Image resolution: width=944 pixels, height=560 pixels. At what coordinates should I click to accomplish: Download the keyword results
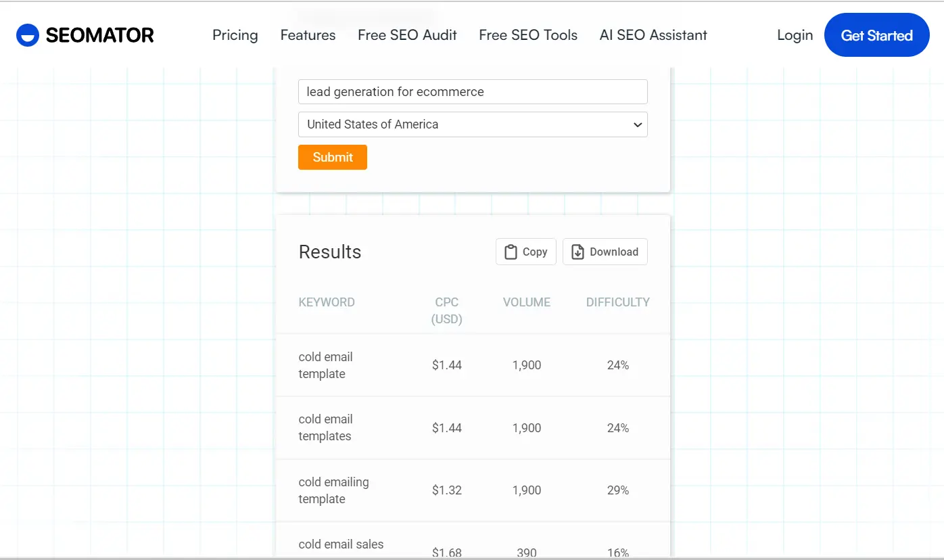click(x=605, y=251)
